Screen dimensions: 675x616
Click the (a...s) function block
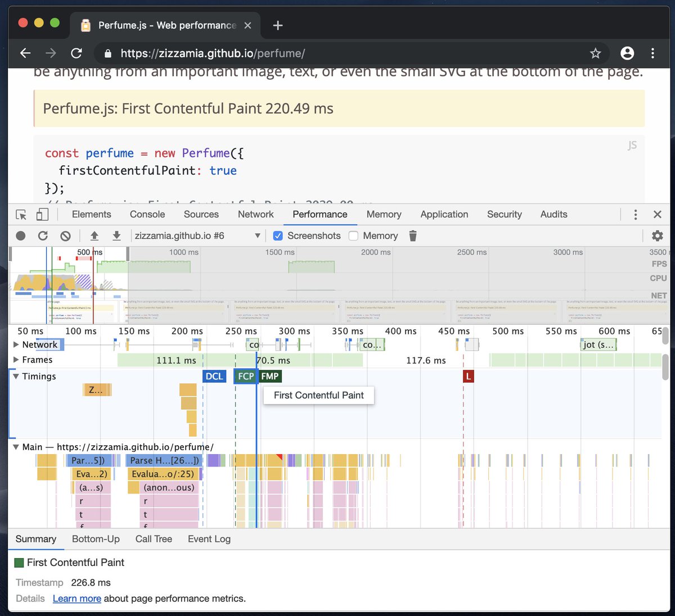(92, 487)
